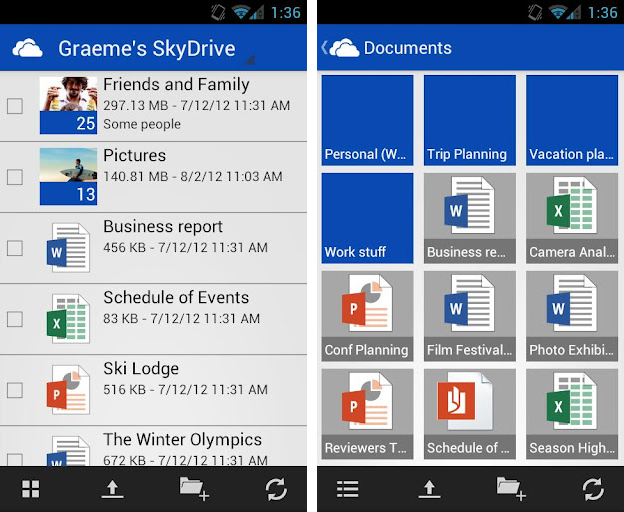The image size is (624, 512).
Task: Open Schedule of ... Office tile
Action: (470, 414)
